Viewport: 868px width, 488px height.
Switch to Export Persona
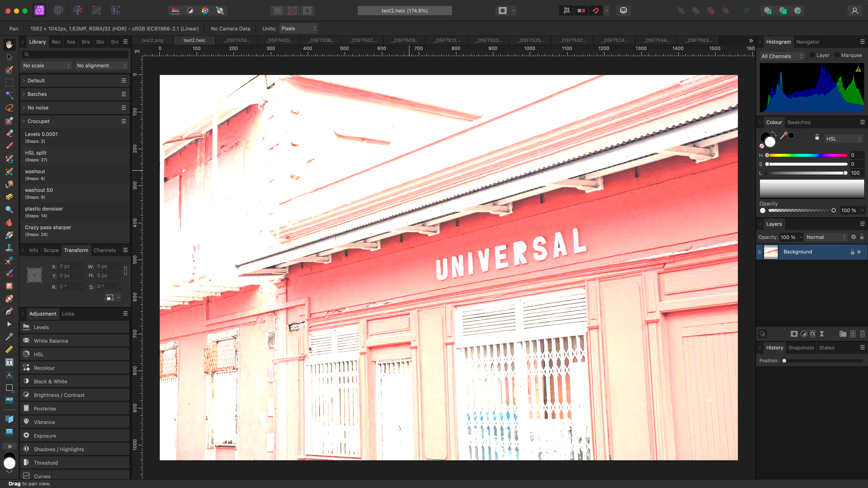[x=116, y=10]
